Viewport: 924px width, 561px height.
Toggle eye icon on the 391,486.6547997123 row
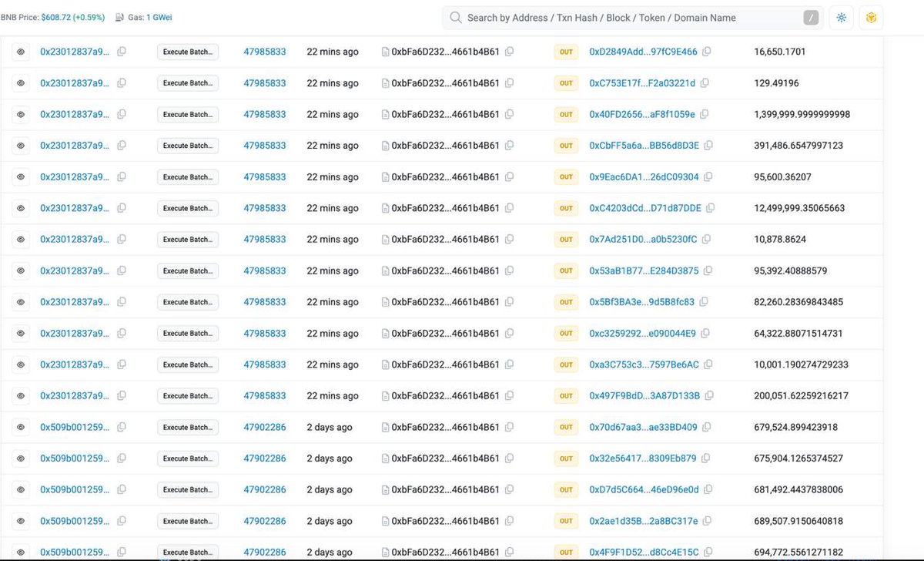pos(21,146)
